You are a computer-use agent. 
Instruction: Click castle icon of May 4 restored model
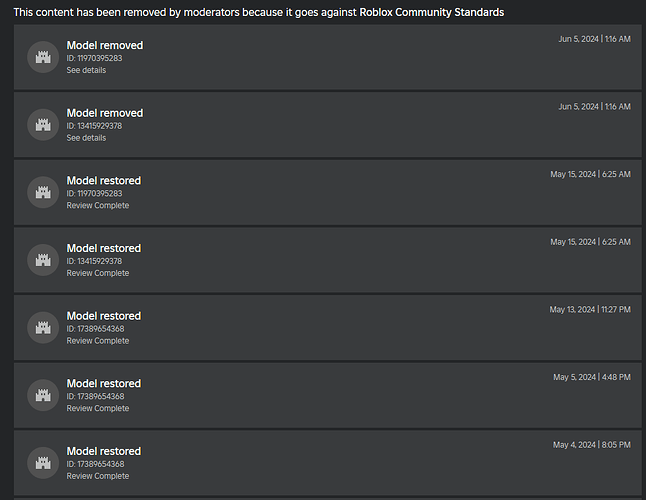coord(43,463)
